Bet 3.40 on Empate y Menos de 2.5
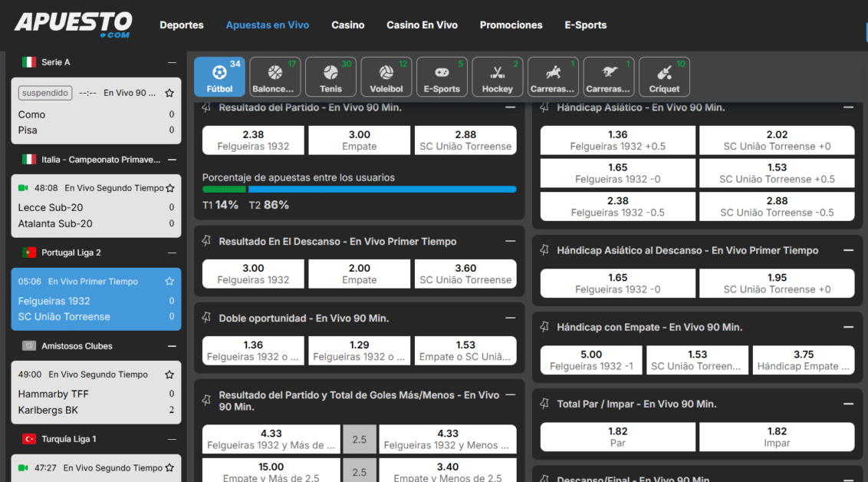Screen dimensions: 868x482 tap(448, 471)
